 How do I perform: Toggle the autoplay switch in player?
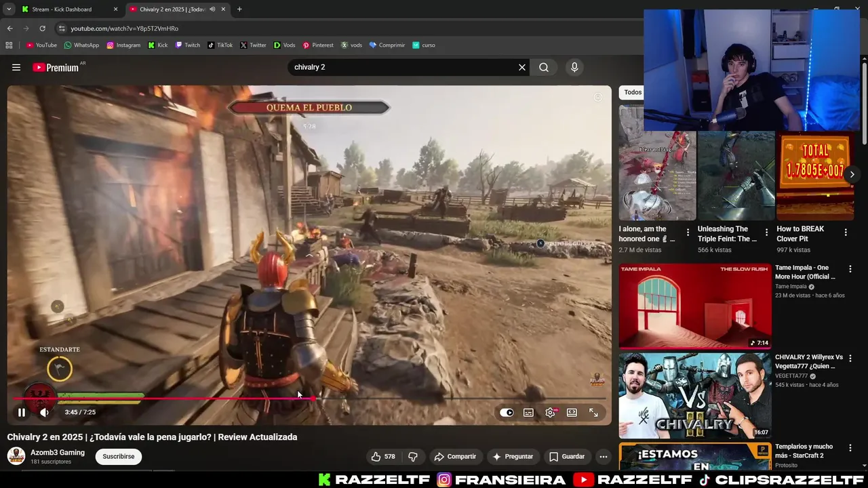507,412
